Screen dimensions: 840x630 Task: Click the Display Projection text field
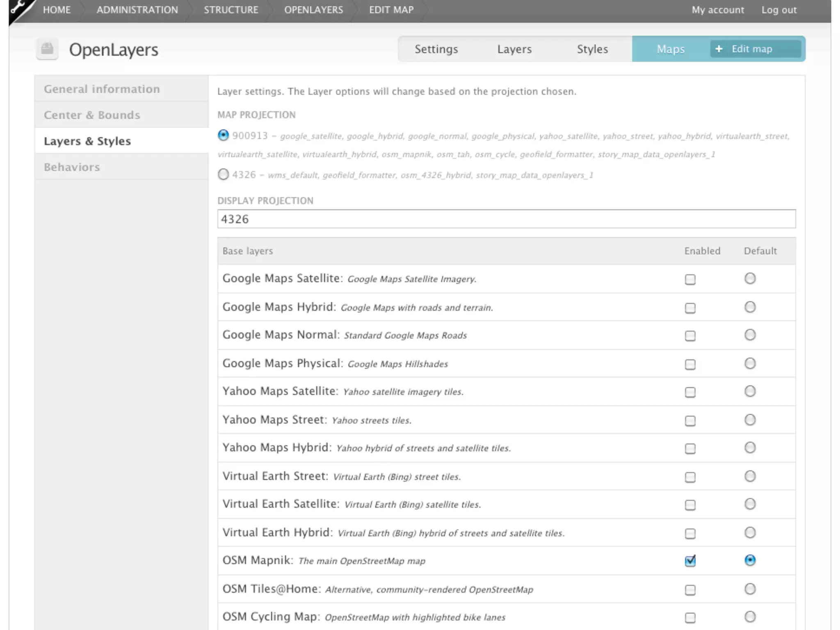(x=506, y=219)
